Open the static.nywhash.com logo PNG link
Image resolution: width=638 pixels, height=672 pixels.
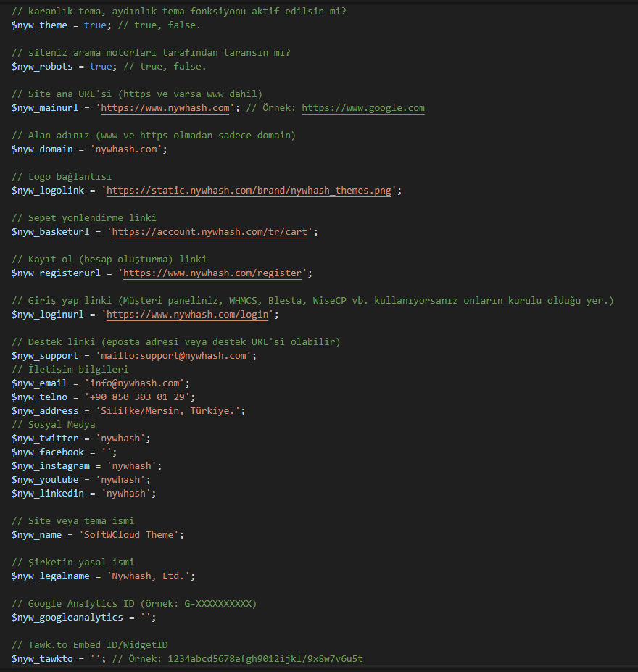pos(249,190)
